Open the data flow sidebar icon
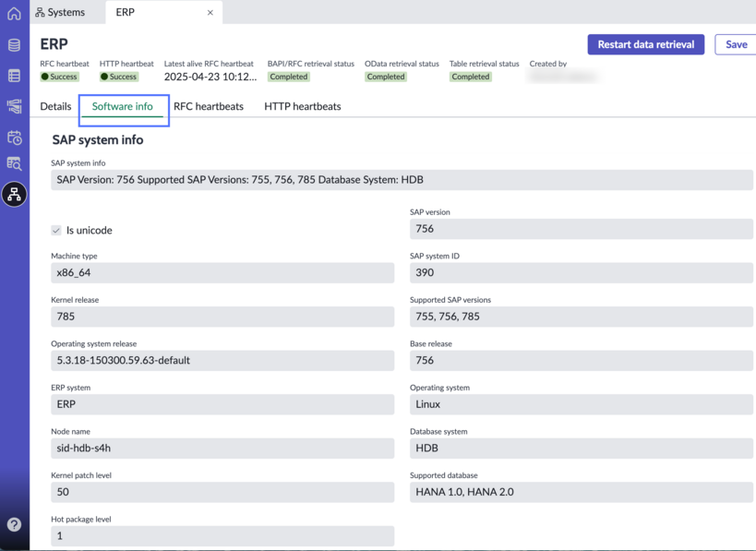Viewport: 756px width, 551px height. point(14,106)
